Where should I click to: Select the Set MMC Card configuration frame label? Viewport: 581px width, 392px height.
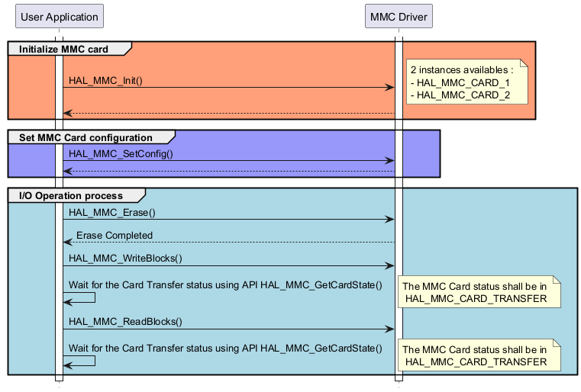[89, 138]
